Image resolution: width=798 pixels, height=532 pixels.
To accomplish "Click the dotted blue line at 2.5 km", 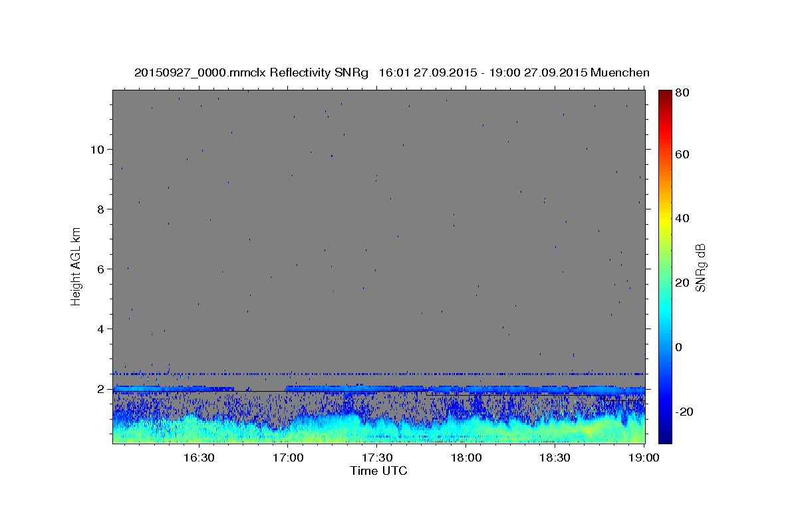I will [x=378, y=374].
